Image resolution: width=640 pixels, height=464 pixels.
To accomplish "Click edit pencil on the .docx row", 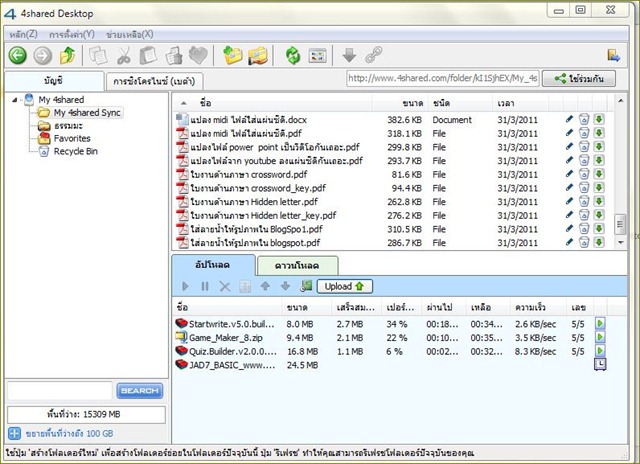I will [569, 119].
